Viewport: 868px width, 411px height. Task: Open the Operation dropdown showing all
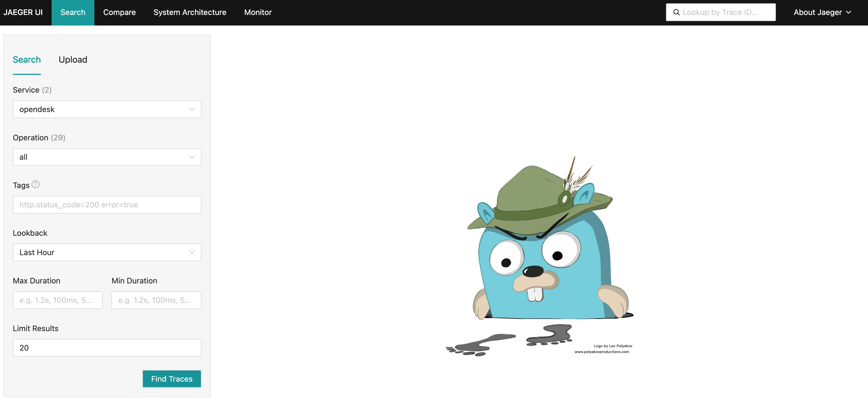point(107,157)
